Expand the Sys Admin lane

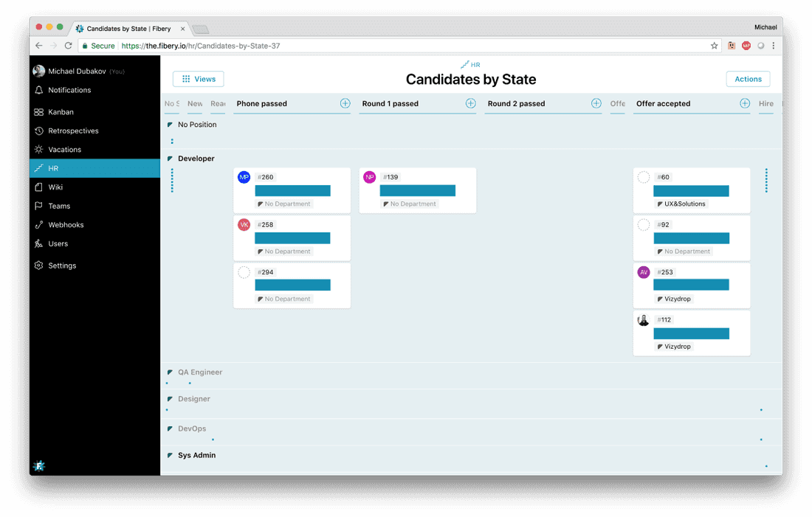click(x=171, y=455)
